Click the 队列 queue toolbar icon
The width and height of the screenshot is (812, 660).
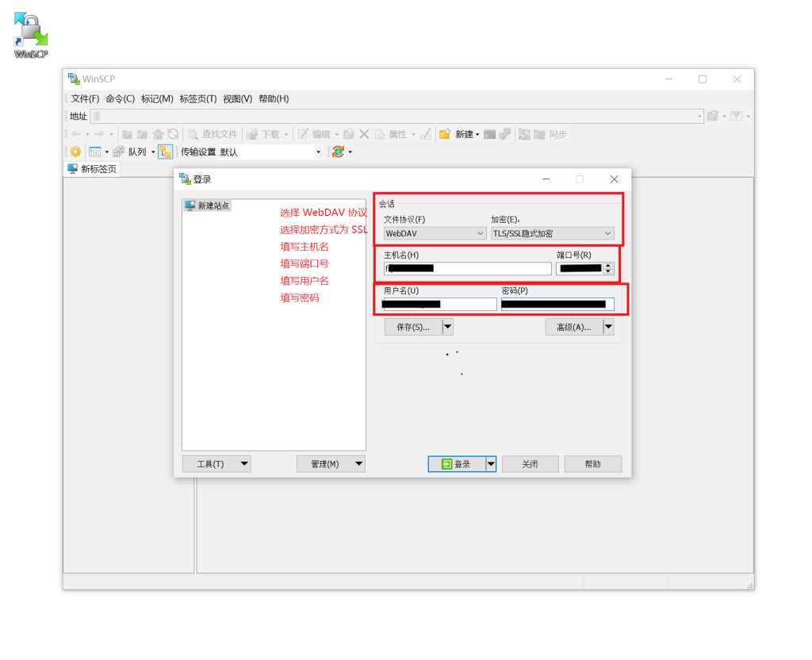pyautogui.click(x=119, y=152)
